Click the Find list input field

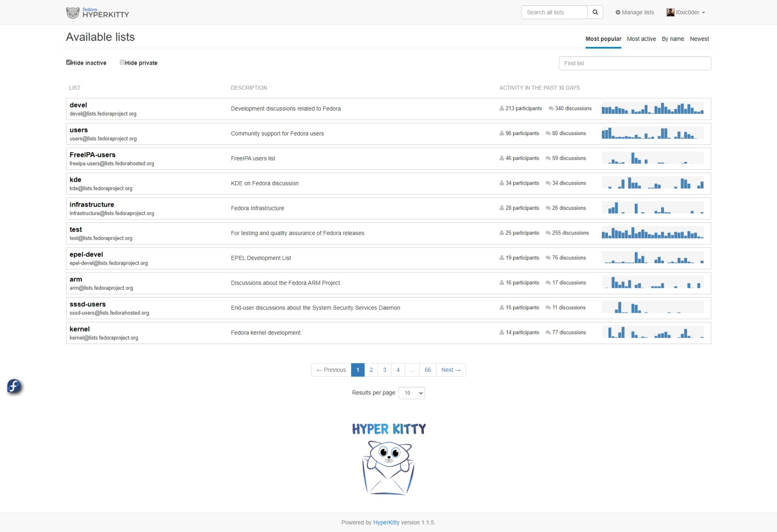[x=635, y=63]
